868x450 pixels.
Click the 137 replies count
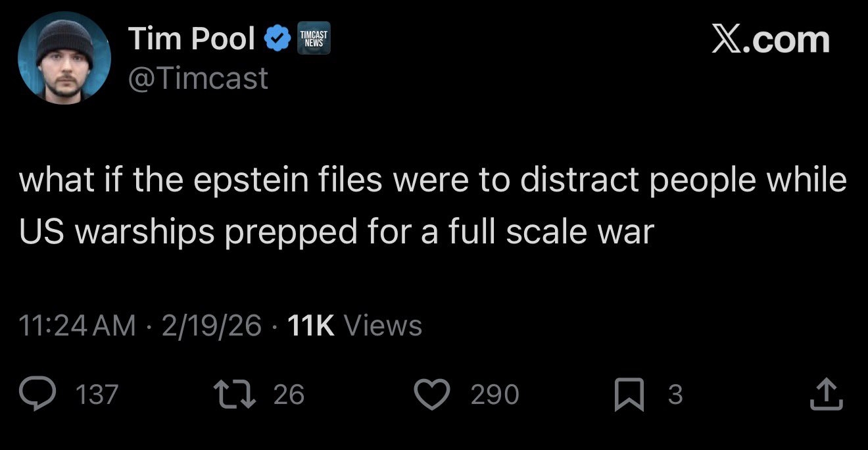pos(97,395)
